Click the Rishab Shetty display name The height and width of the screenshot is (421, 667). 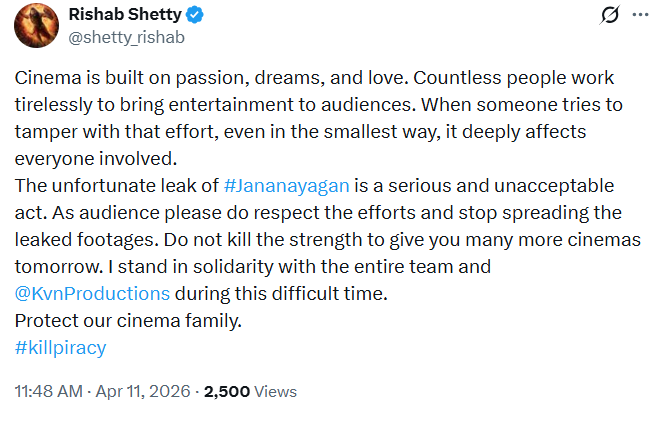click(125, 16)
